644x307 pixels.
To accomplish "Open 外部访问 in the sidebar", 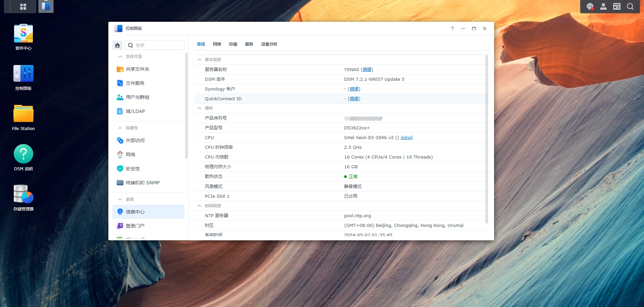I will pyautogui.click(x=148, y=140).
